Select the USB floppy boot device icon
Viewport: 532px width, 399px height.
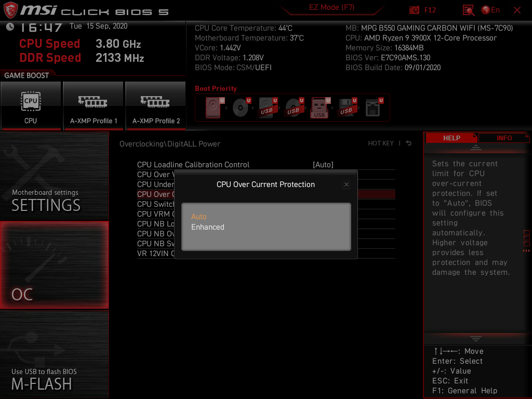point(347,108)
